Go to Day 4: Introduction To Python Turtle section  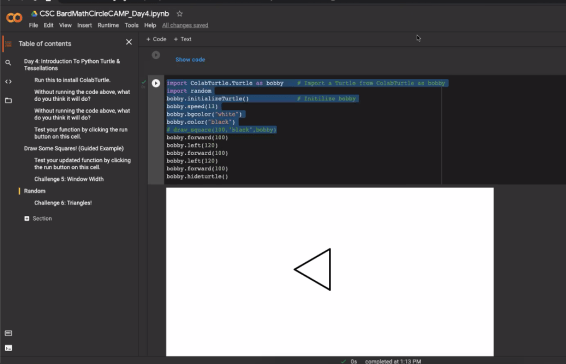click(x=72, y=65)
